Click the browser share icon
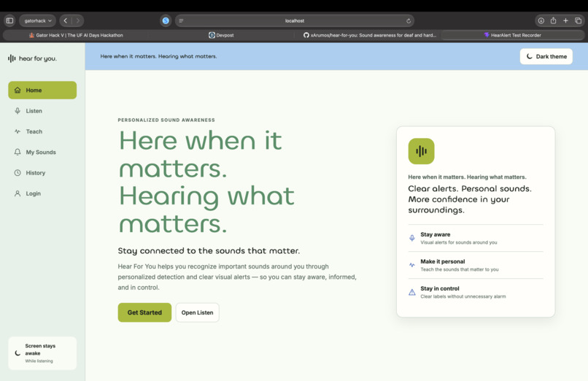This screenshot has height=381, width=588. pos(553,20)
